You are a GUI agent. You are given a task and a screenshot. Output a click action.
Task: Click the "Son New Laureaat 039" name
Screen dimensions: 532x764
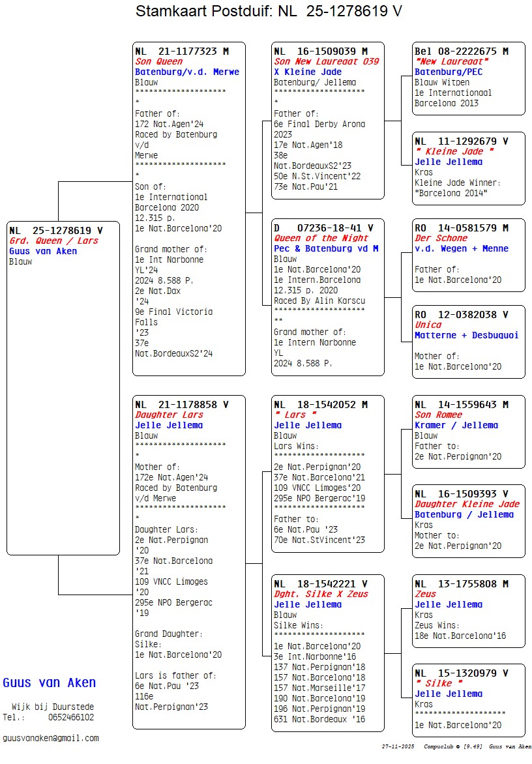[327, 62]
